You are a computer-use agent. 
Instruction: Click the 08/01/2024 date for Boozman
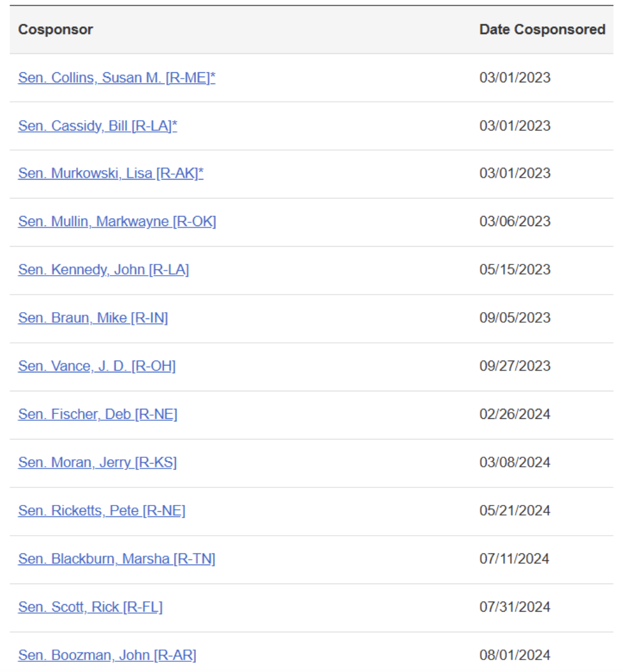pyautogui.click(x=514, y=655)
